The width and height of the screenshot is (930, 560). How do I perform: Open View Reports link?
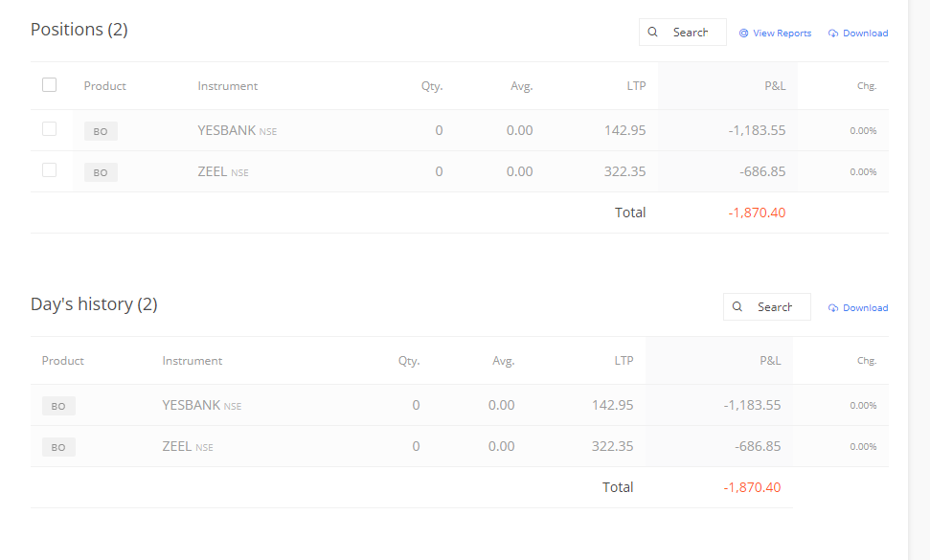tap(775, 34)
